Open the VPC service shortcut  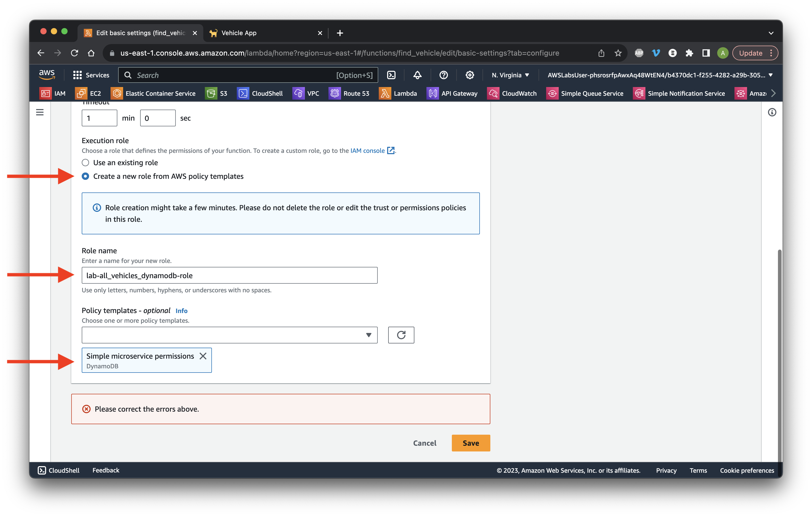click(x=305, y=94)
